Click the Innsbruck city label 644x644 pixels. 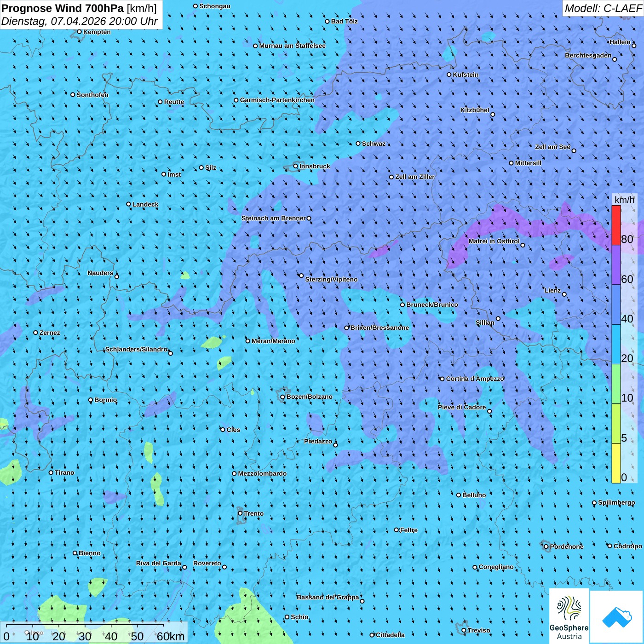(315, 166)
